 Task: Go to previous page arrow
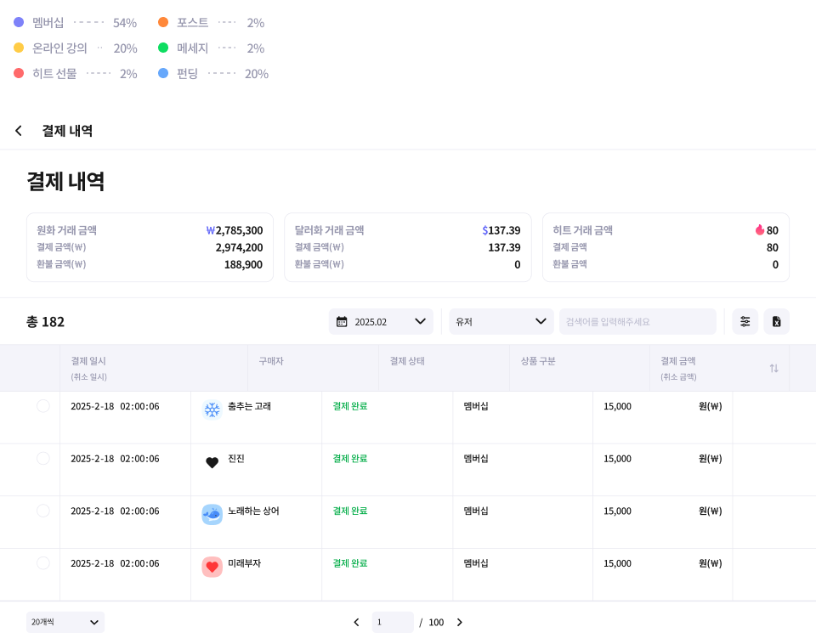356,622
